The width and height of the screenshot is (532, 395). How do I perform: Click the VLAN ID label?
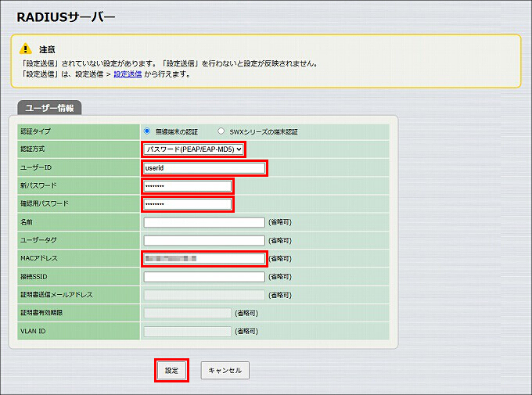point(33,331)
